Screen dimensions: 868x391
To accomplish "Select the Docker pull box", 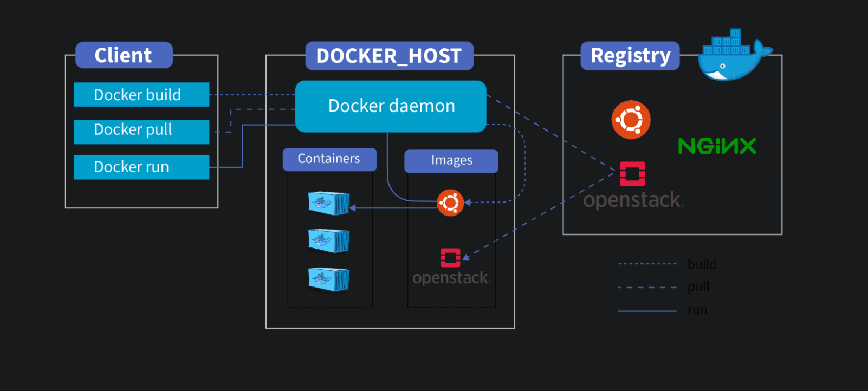I will tap(141, 132).
